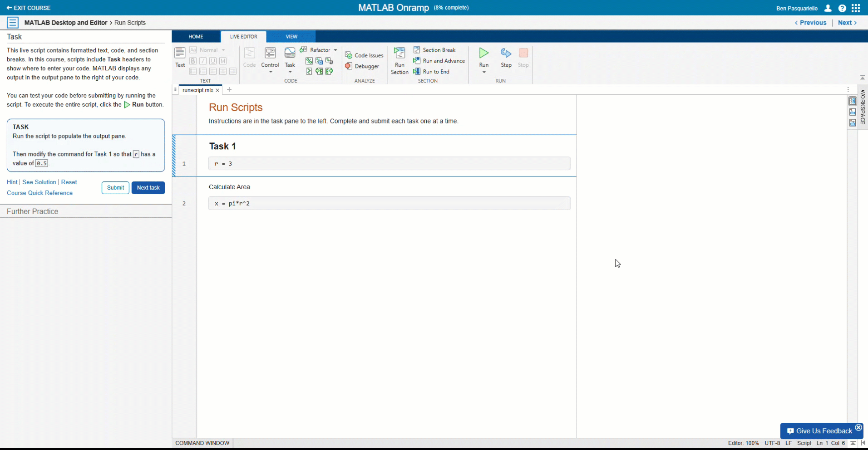
Task: Click the Next task button
Action: click(x=148, y=188)
